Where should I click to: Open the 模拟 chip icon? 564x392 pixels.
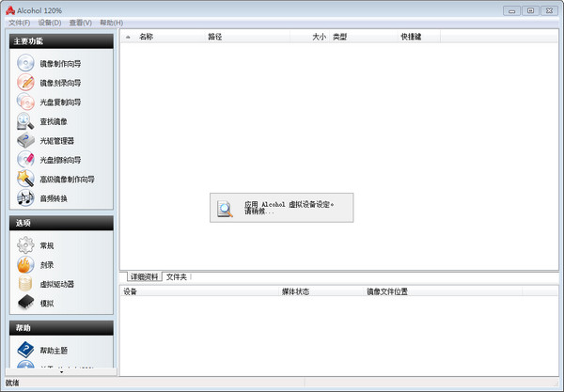point(25,303)
